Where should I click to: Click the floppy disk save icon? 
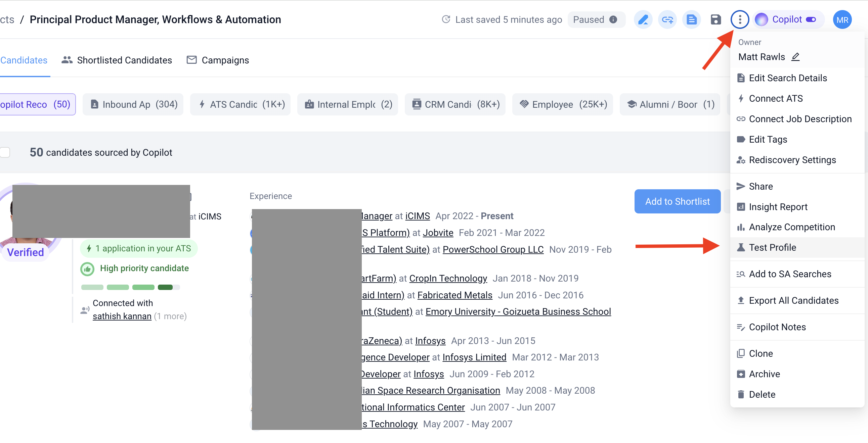point(716,19)
